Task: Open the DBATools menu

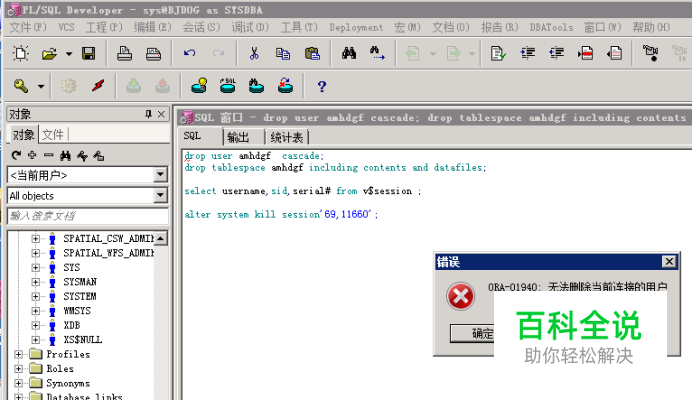Action: [551, 27]
